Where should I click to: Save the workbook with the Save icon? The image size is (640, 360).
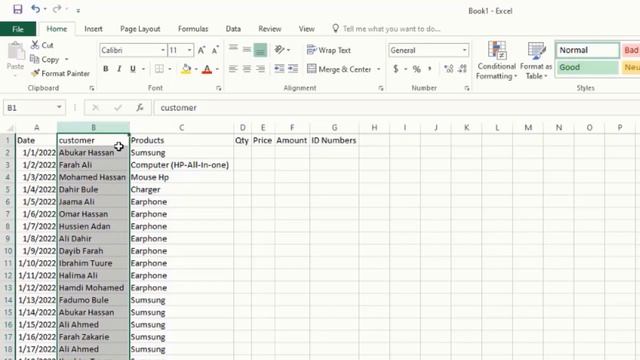[18, 9]
